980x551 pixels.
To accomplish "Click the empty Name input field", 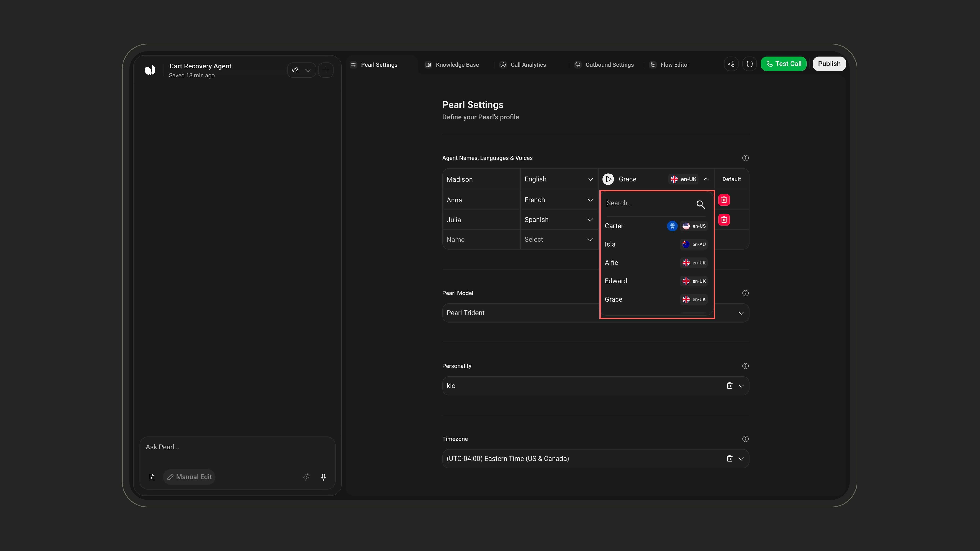I will (481, 240).
